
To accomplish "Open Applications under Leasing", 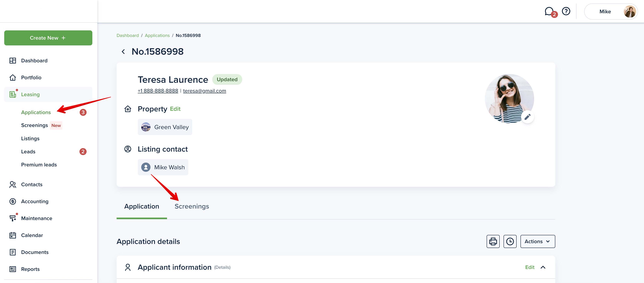I will (36, 112).
